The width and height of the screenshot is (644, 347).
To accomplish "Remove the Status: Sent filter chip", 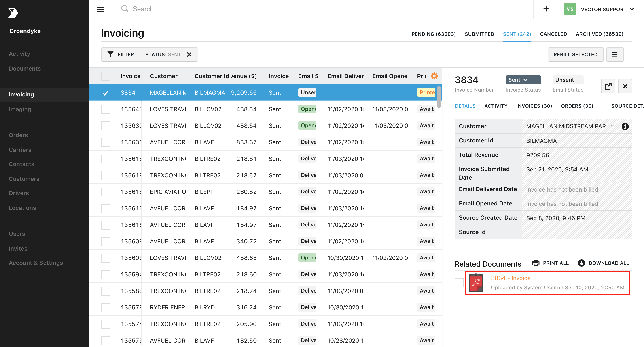I will [x=189, y=54].
